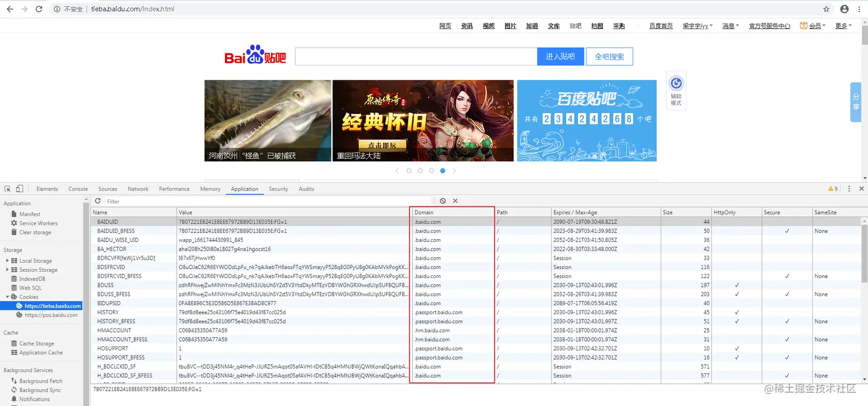This screenshot has height=406, width=868.
Task: Open Manifest in Application sidebar
Action: (30, 214)
